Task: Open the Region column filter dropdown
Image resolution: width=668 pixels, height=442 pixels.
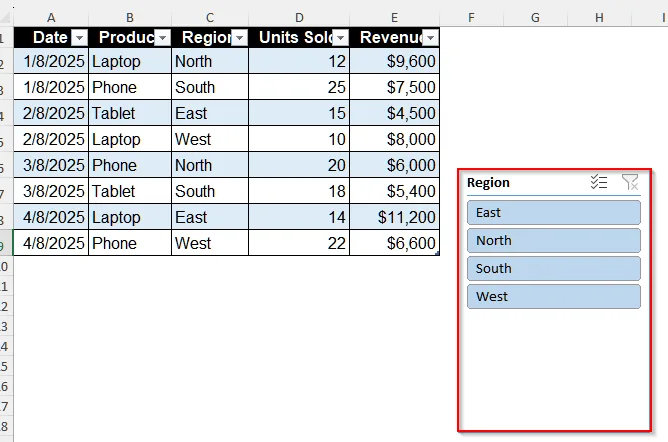Action: click(239, 38)
